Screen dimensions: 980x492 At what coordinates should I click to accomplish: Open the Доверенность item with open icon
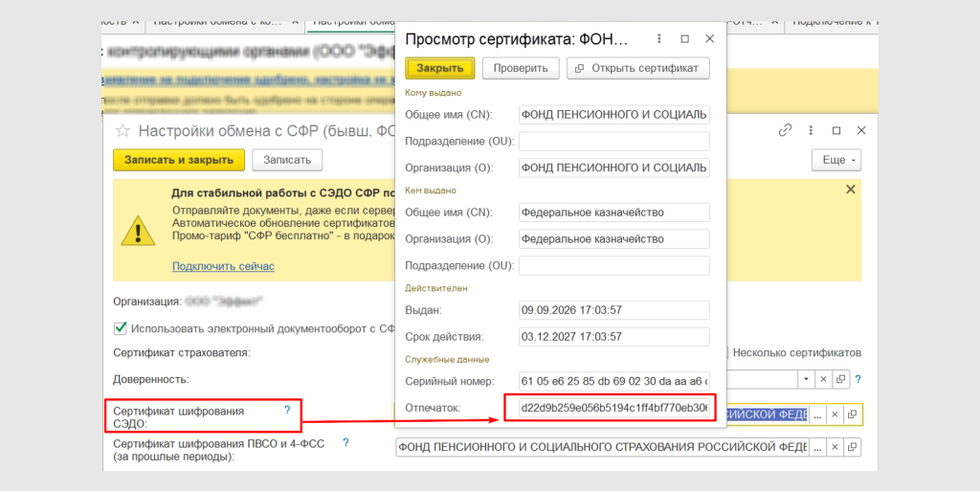click(840, 379)
